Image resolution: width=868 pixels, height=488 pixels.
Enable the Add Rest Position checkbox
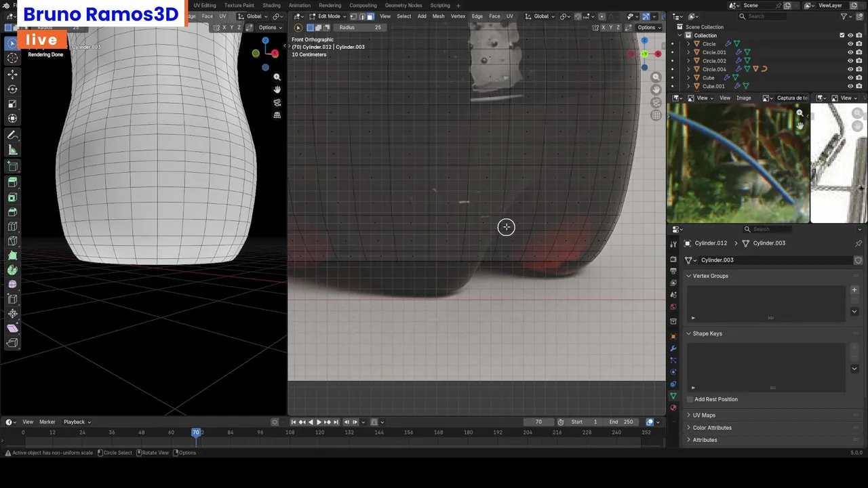click(x=690, y=399)
